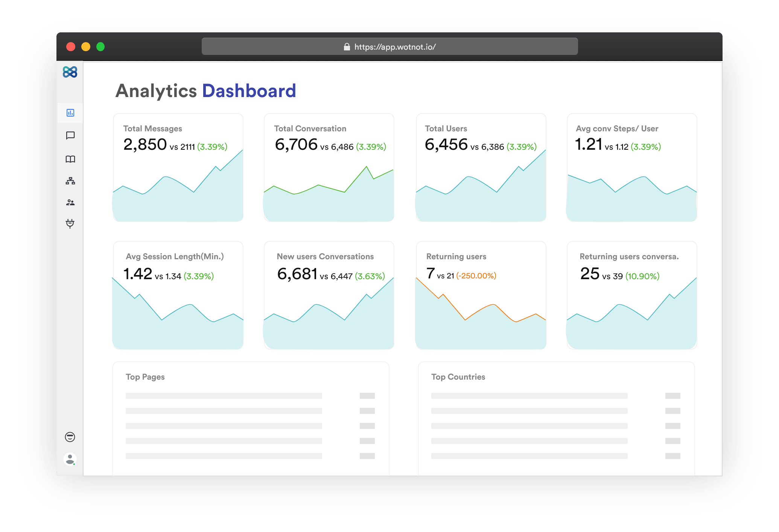Open the Analytics chart sidebar icon
Image resolution: width=779 pixels, height=532 pixels.
[70, 113]
